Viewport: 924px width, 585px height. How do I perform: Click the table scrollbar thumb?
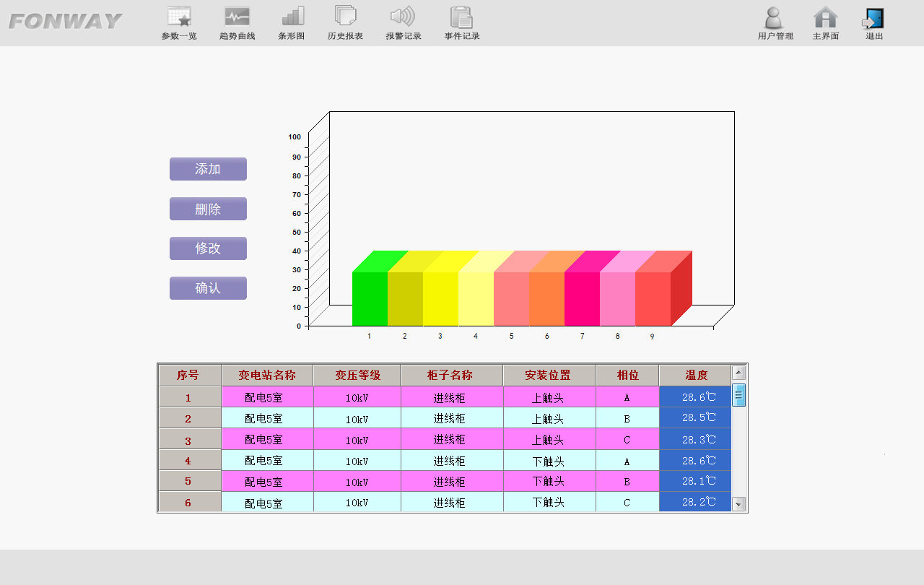coord(738,396)
